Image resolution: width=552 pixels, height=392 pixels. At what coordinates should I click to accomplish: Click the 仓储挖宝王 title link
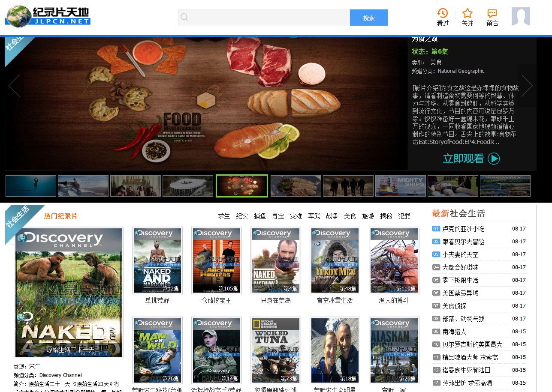click(217, 301)
